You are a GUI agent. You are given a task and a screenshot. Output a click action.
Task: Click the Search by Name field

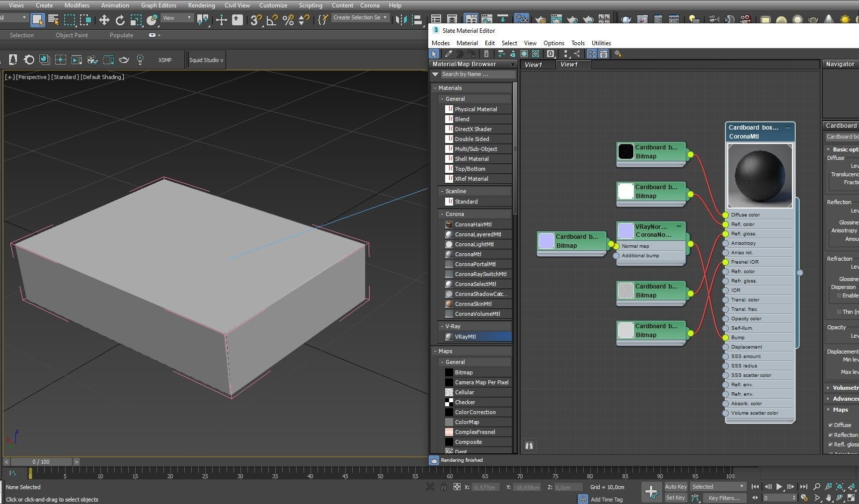(478, 74)
